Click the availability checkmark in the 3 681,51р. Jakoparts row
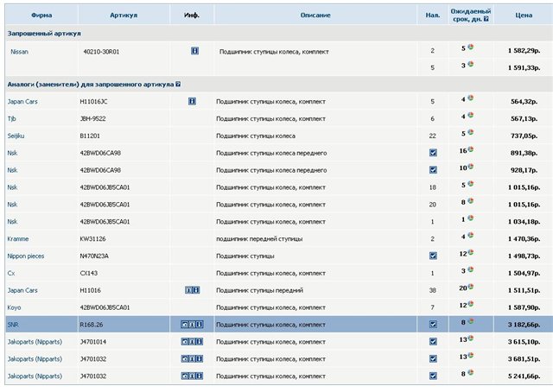 (433, 359)
